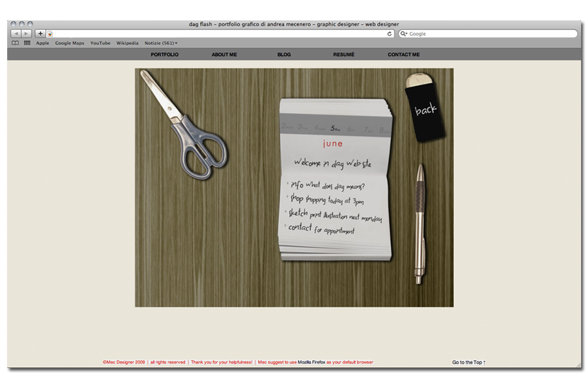Click the back navigation arrow
Screen dimensions: 587x392
tap(14, 33)
